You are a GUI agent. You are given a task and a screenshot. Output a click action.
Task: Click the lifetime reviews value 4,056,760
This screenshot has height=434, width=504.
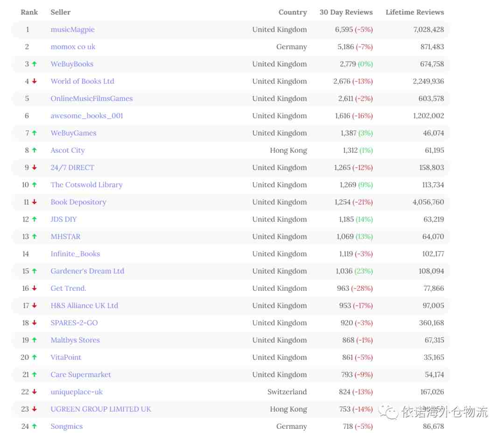[428, 202]
